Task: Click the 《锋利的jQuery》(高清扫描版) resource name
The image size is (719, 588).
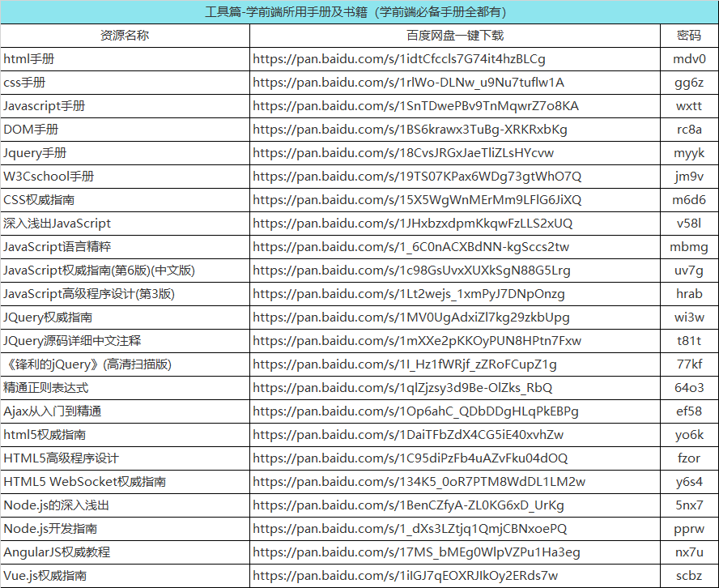Action: coord(87,364)
